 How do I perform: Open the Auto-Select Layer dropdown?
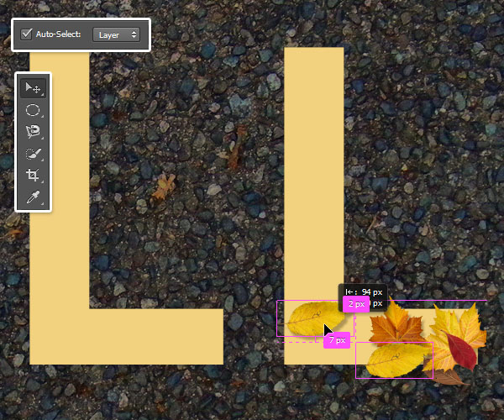click(x=117, y=34)
